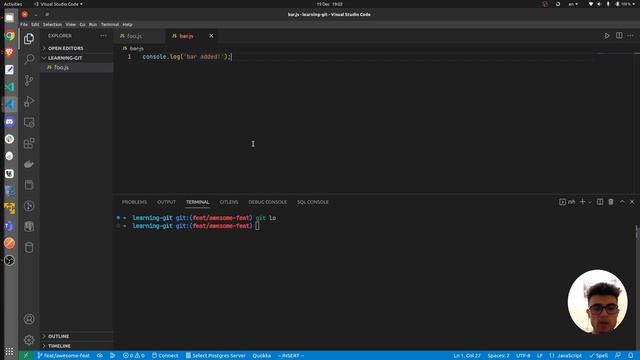Click Connect in the status bar
This screenshot has height=360, width=640.
click(165, 356)
